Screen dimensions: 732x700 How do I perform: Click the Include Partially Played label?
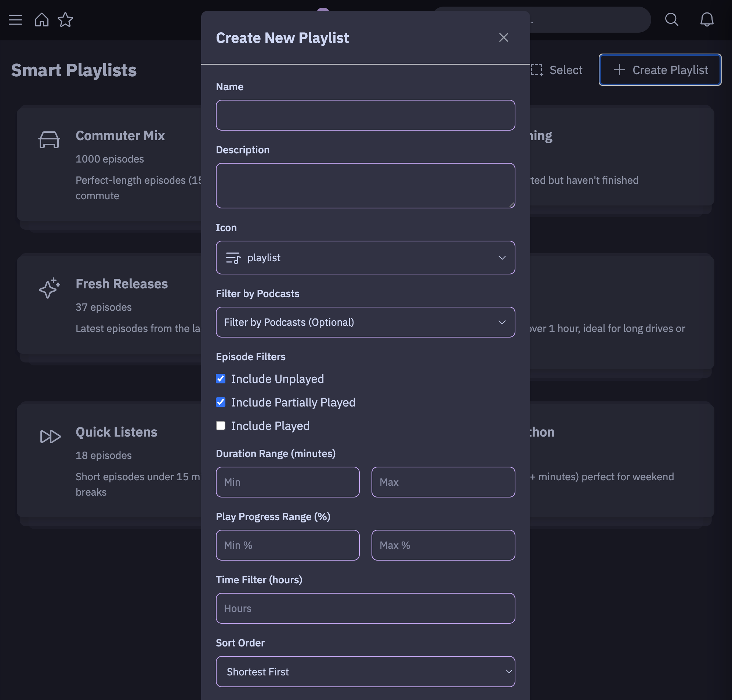tap(293, 402)
